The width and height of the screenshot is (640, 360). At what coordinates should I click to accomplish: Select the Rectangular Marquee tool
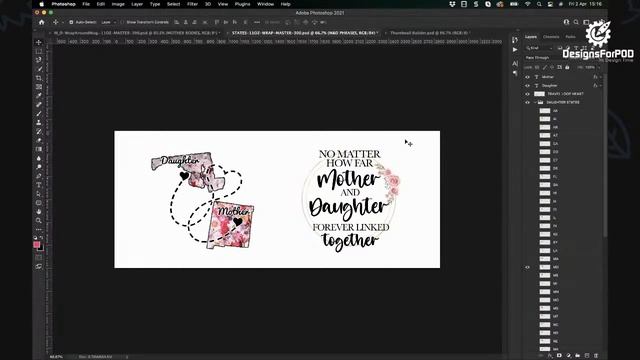(x=39, y=51)
